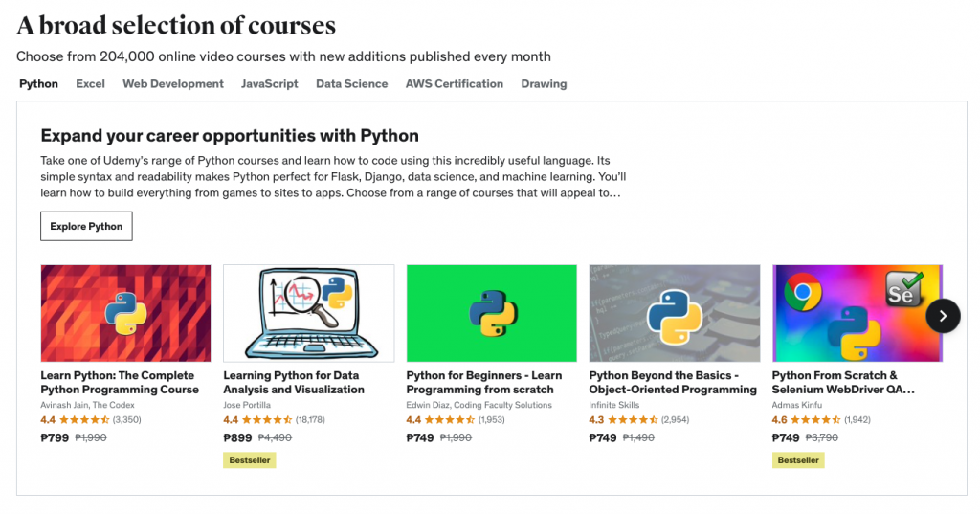Open the laptop chart Data Analysis thumbnail
The image size is (980, 514).
click(308, 312)
